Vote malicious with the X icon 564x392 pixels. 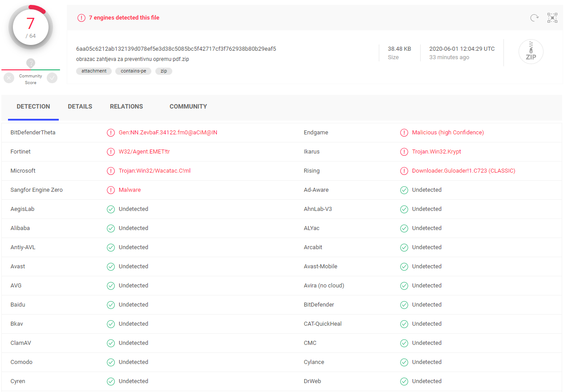click(x=9, y=78)
